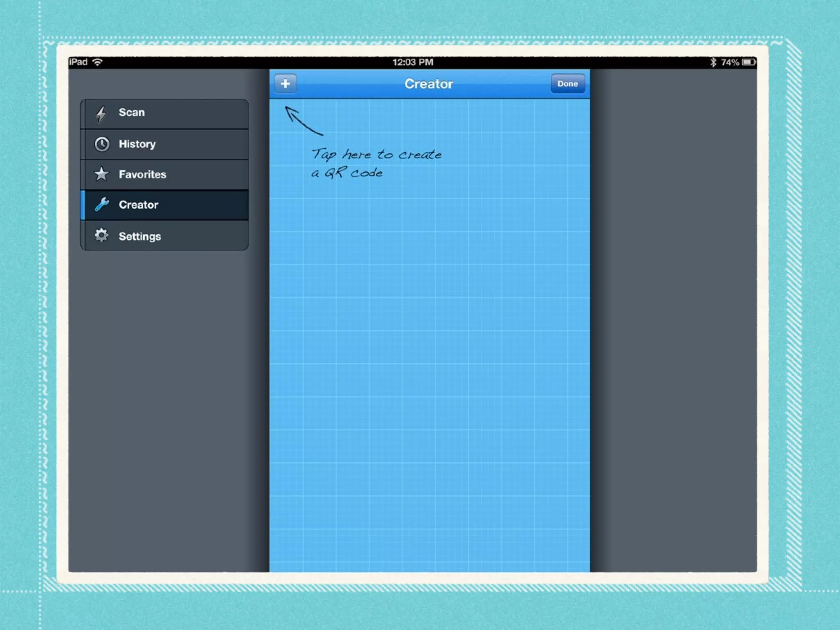Click the Creator title in header
Screen dimensions: 840x630
pyautogui.click(x=429, y=84)
